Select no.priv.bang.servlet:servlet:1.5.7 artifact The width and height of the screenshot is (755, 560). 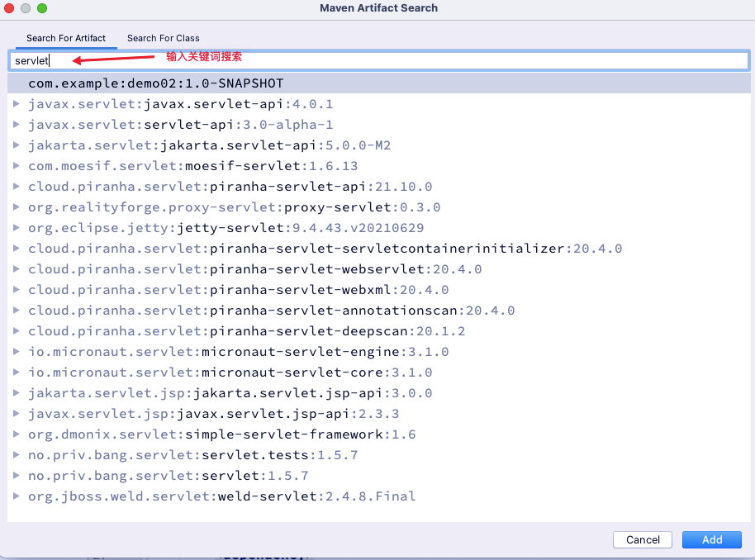[168, 476]
